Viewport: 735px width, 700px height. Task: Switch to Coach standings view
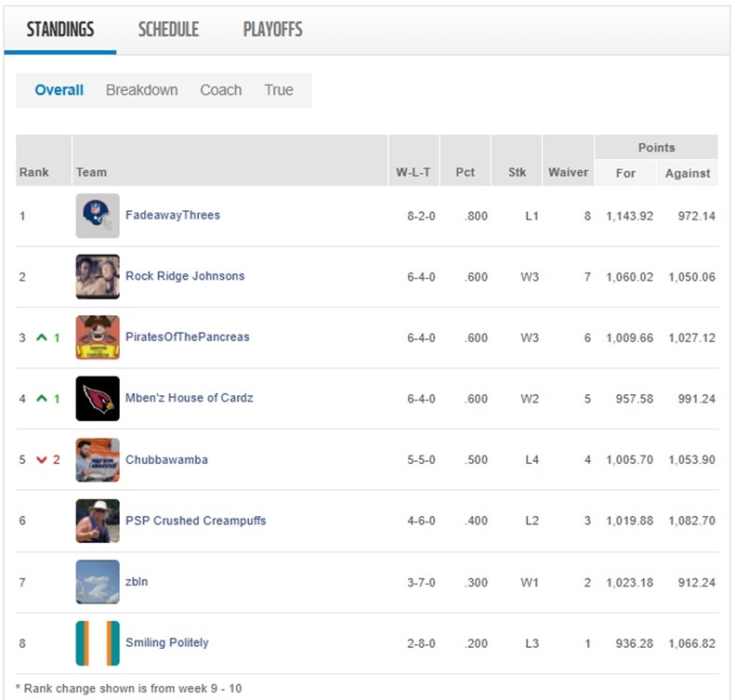click(221, 90)
